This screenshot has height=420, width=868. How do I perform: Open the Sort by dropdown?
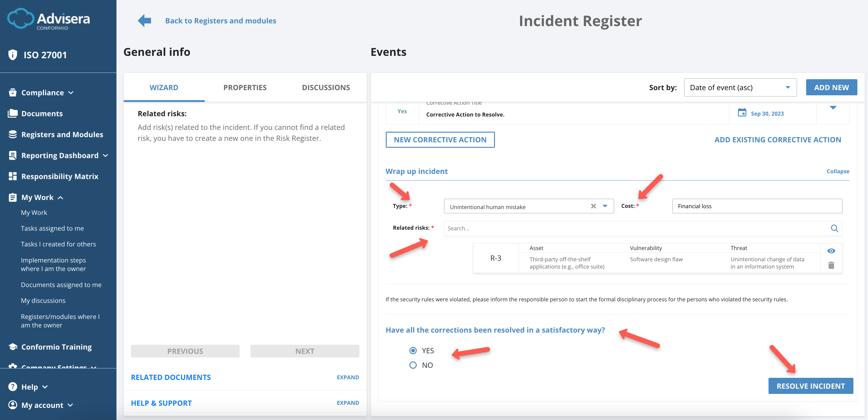[740, 87]
